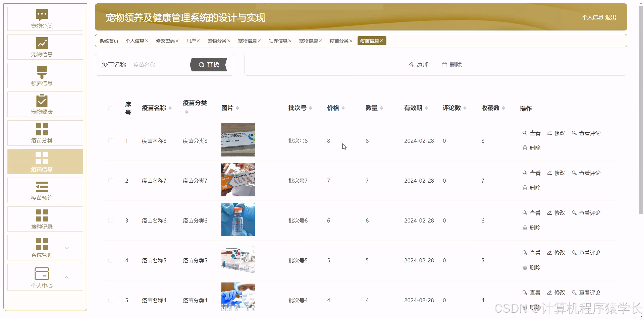Viewport: 644px width, 319px height.
Task: Open 宠物健康 clipboard-check sidebar icon
Action: tap(42, 101)
